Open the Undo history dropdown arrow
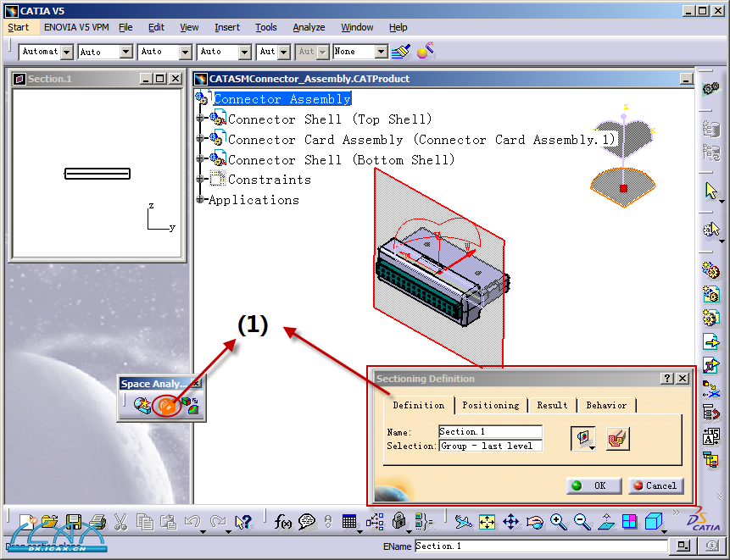Image resolution: width=730 pixels, height=560 pixels. [203, 531]
